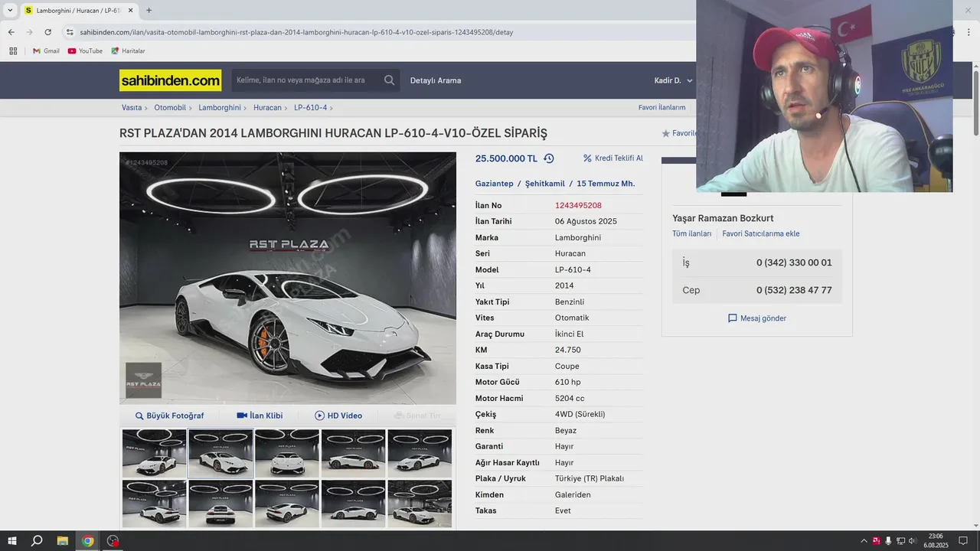The width and height of the screenshot is (980, 551).
Task: Reload the page with the refresh icon
Action: (x=47, y=32)
